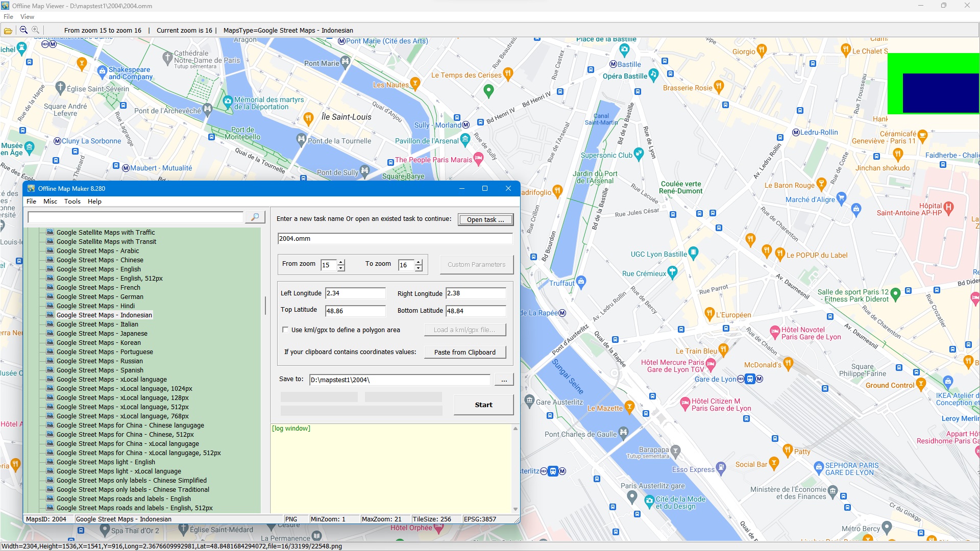This screenshot has height=551, width=980.
Task: Click the Open task button
Action: click(x=485, y=219)
